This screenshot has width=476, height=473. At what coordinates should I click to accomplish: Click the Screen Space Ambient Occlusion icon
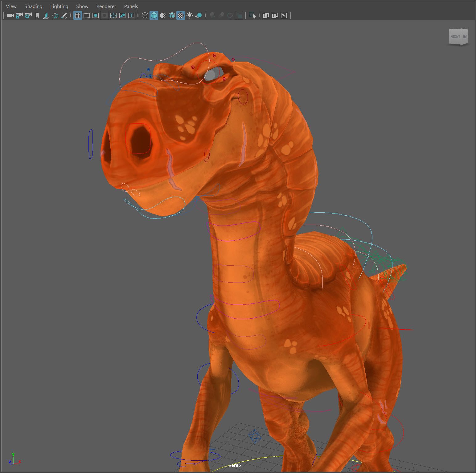[212, 15]
